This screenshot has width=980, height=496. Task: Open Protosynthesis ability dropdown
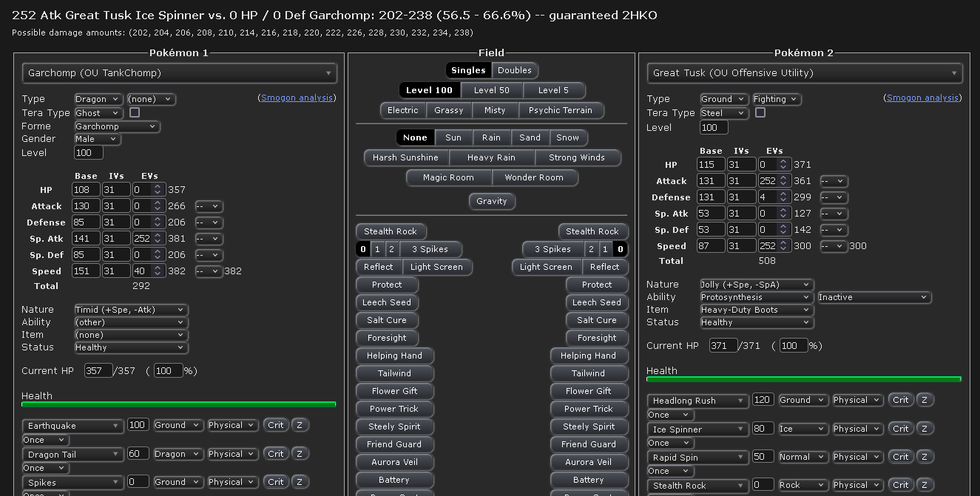point(757,297)
